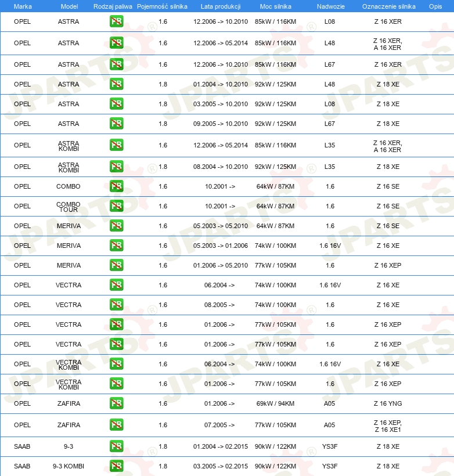Click the fuel icon in the OPEL COMBO row
This screenshot has height=476, width=454.
coord(116,186)
